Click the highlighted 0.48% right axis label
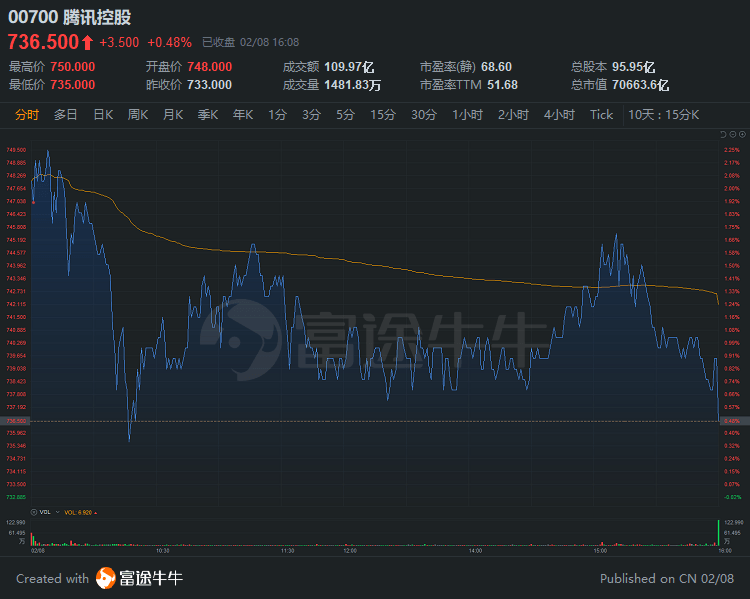 point(733,421)
